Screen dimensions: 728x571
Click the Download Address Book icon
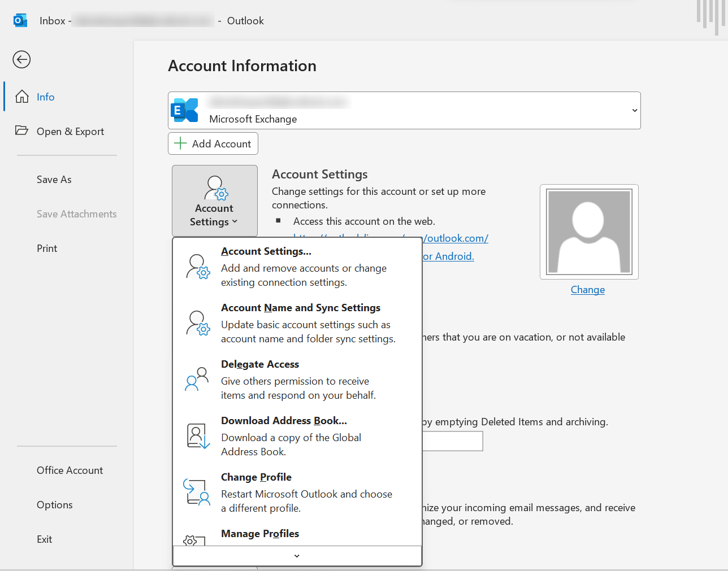pyautogui.click(x=198, y=436)
